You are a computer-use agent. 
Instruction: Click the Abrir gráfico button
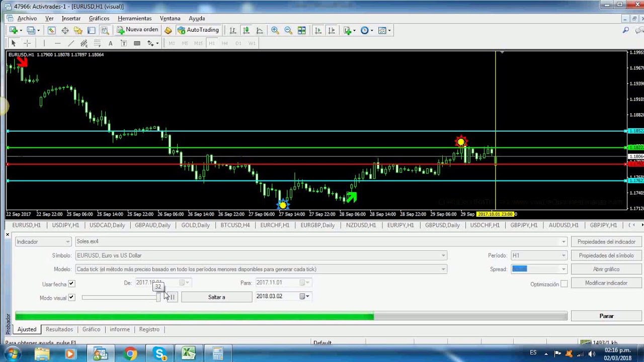(x=606, y=269)
